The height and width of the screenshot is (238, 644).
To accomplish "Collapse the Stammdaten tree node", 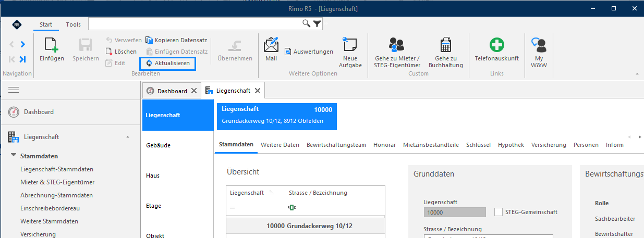I will pyautogui.click(x=14, y=156).
